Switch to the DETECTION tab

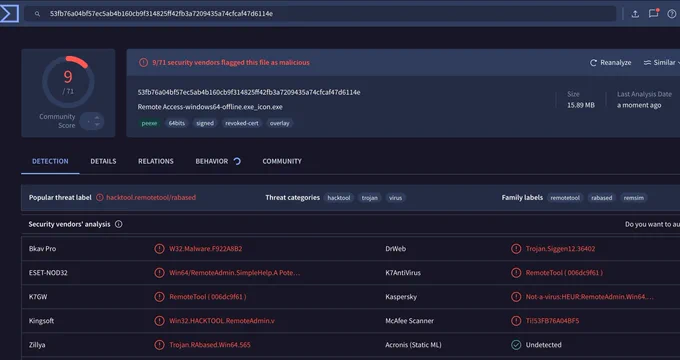(50, 161)
